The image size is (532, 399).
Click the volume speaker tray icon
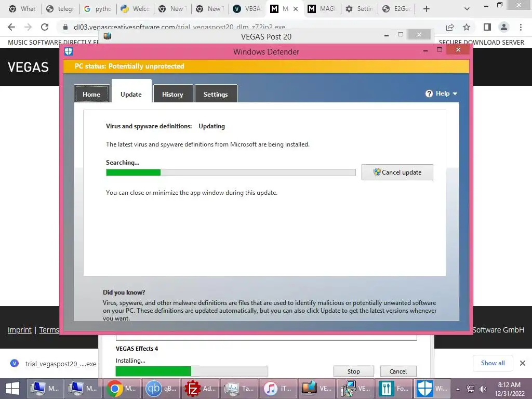[483, 389]
